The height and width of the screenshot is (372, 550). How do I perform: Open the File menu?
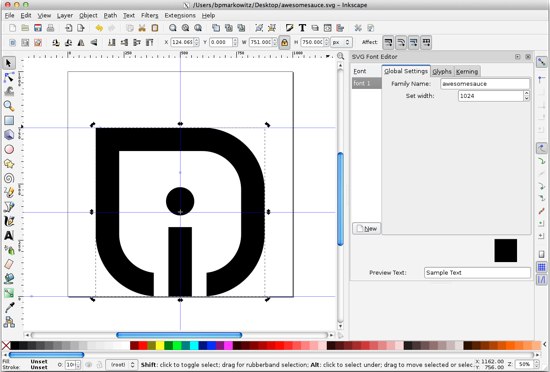[x=9, y=15]
